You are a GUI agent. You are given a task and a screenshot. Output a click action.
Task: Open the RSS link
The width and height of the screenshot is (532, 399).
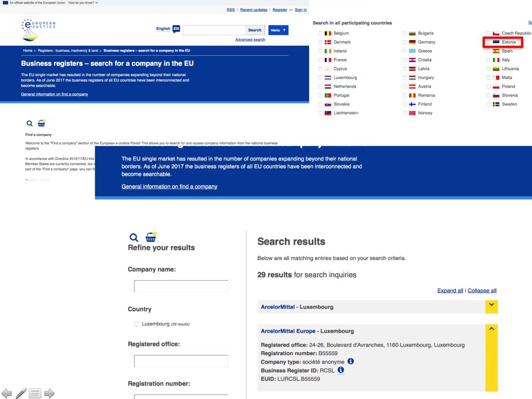231,10
